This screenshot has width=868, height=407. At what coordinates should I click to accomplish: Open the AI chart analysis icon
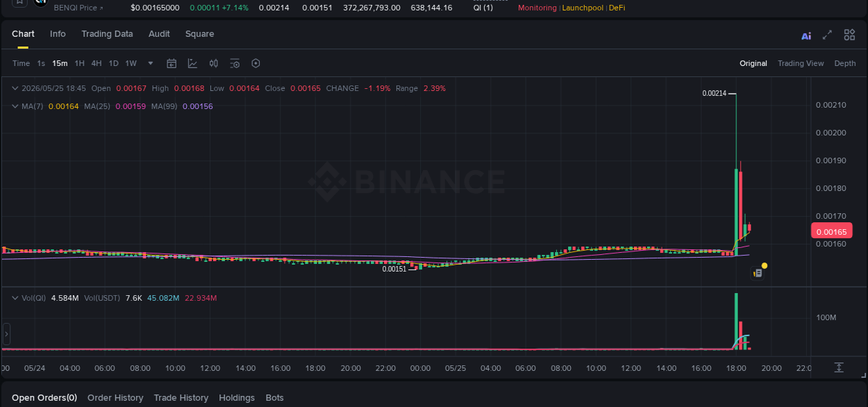pyautogui.click(x=806, y=36)
